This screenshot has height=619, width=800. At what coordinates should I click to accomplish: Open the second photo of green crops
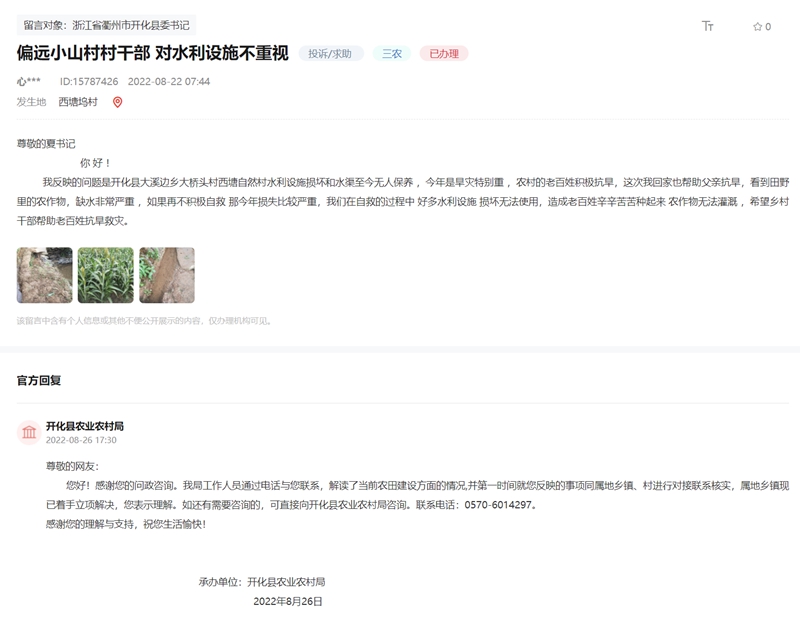[x=105, y=275]
